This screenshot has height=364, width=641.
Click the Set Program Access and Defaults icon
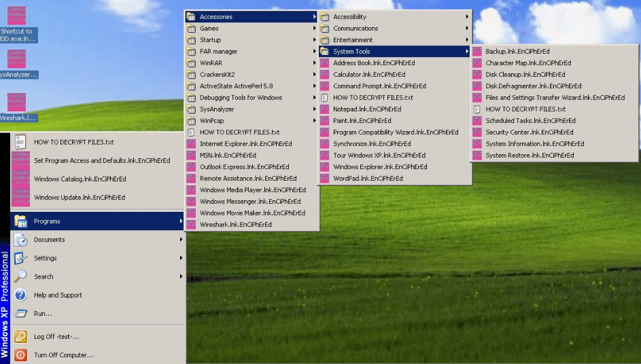coord(20,160)
